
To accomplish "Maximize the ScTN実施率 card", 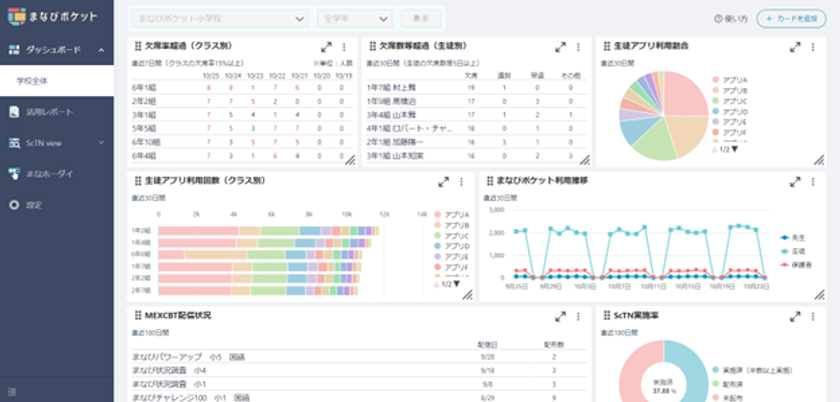I will [795, 317].
